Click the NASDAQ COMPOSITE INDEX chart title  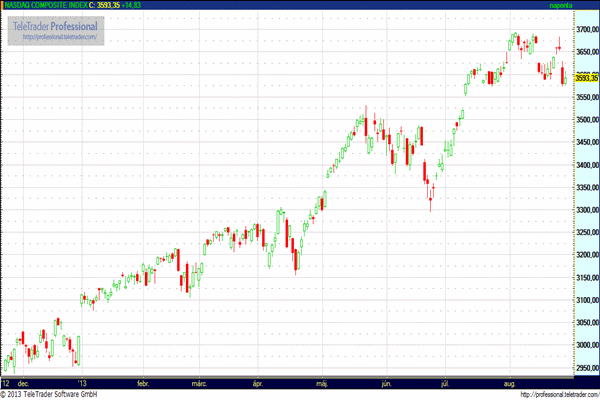[x=44, y=6]
